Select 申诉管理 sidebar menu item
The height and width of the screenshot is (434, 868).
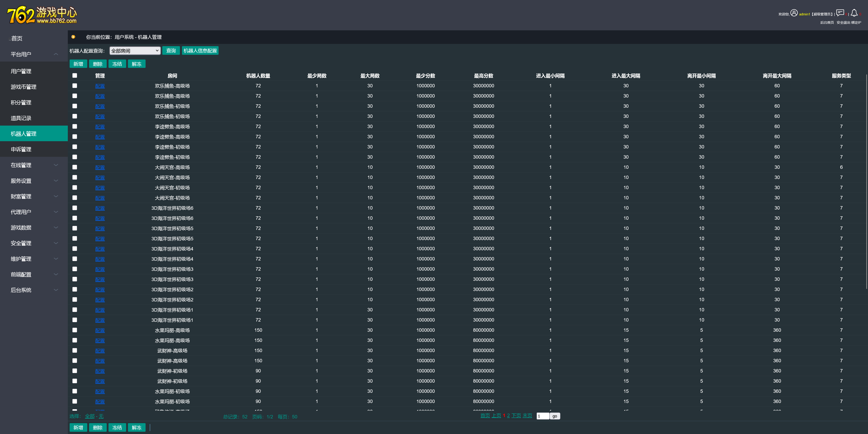[21, 149]
